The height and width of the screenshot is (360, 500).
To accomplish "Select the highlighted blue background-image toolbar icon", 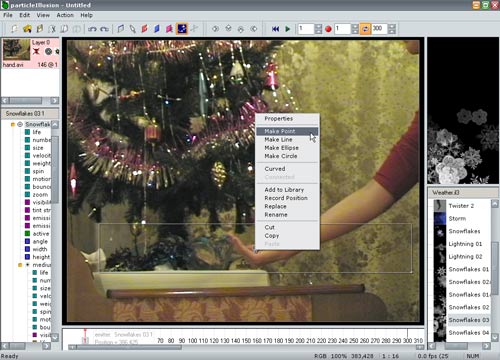I will coord(182,29).
